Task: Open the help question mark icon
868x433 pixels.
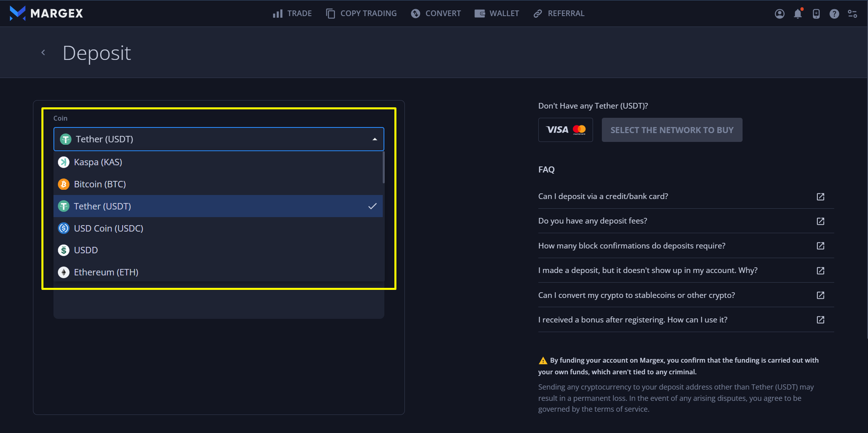Action: (834, 14)
